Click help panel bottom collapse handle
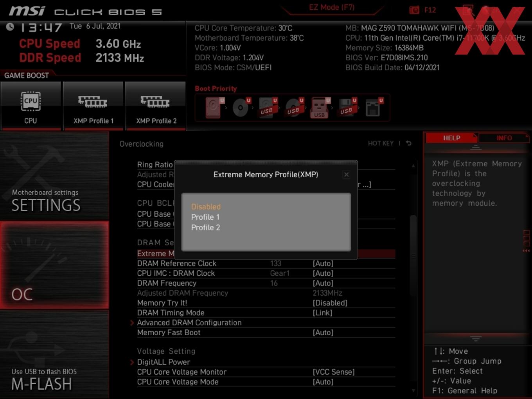This screenshot has width=532, height=399. pos(476,338)
